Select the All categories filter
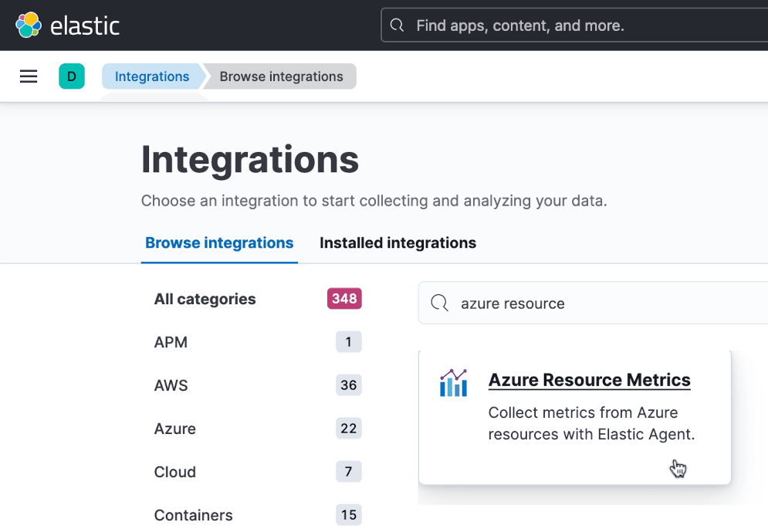768x532 pixels. tap(205, 299)
